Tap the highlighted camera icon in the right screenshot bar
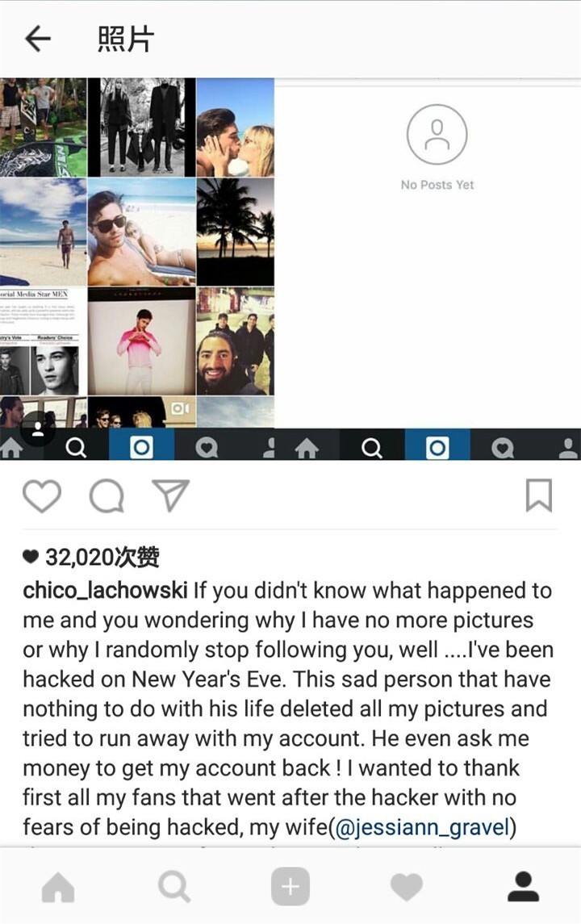The image size is (581, 924). pos(437,447)
